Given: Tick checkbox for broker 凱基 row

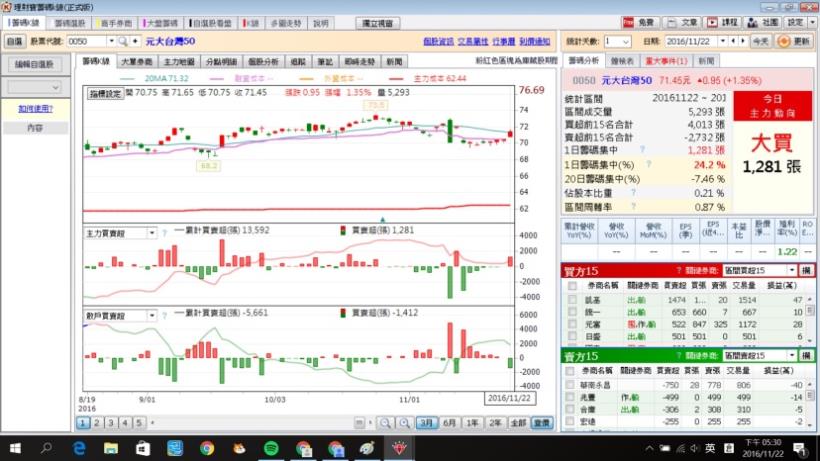Looking at the screenshot, I should pos(572,300).
